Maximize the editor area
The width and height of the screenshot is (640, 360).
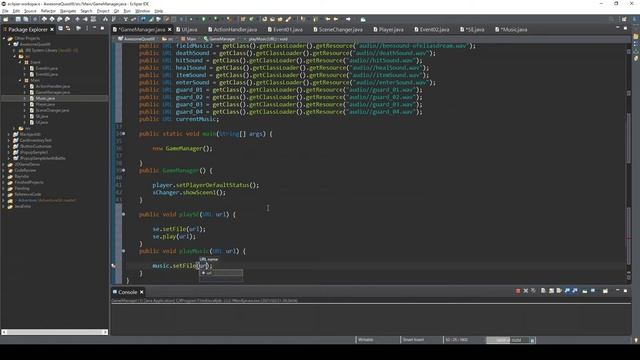(625, 29)
